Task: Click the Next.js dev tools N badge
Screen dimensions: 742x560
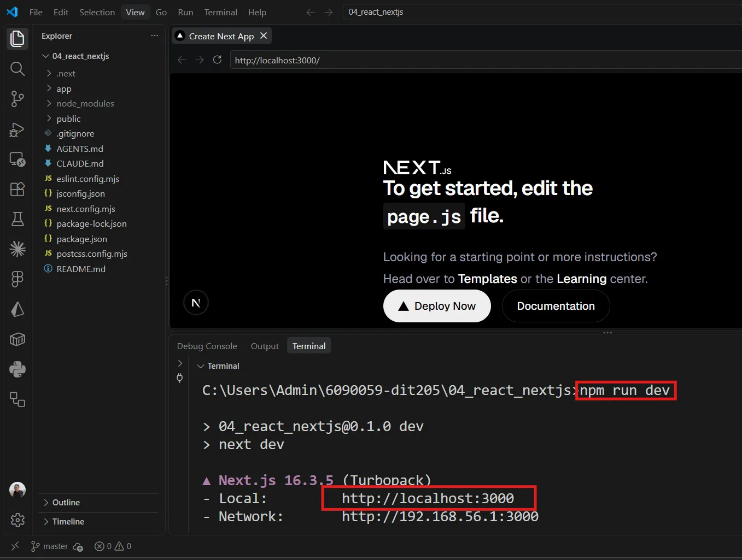Action: tap(196, 303)
